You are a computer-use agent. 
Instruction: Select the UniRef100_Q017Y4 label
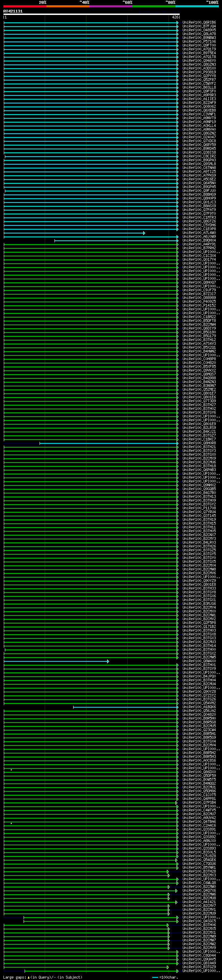click(x=199, y=259)
